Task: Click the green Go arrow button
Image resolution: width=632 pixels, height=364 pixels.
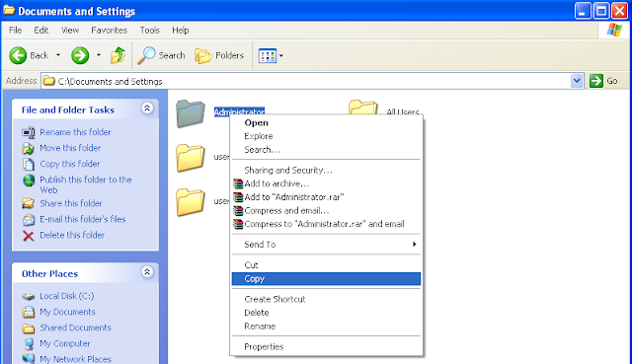Action: pyautogui.click(x=596, y=81)
